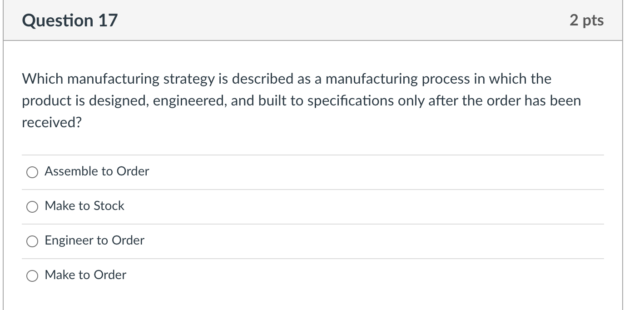This screenshot has height=310, width=644.
Task: Select the Assemble to Order radio button
Action: click(32, 172)
